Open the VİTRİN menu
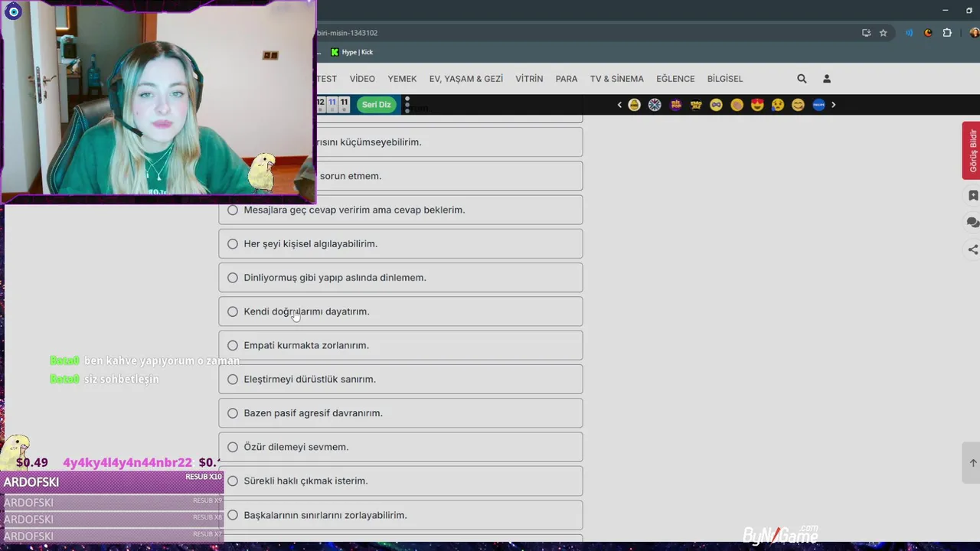This screenshot has width=980, height=551. click(529, 79)
